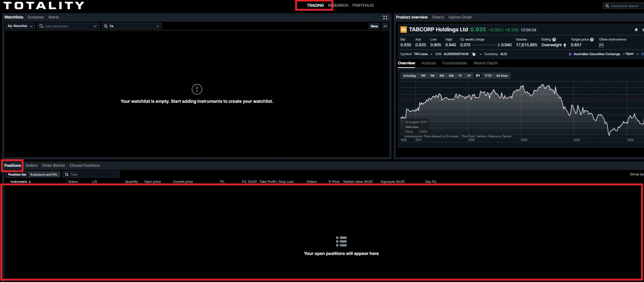Viewport: 644px width, 282px height.
Task: Click the Market value (AUD) column header
Action: (358, 181)
